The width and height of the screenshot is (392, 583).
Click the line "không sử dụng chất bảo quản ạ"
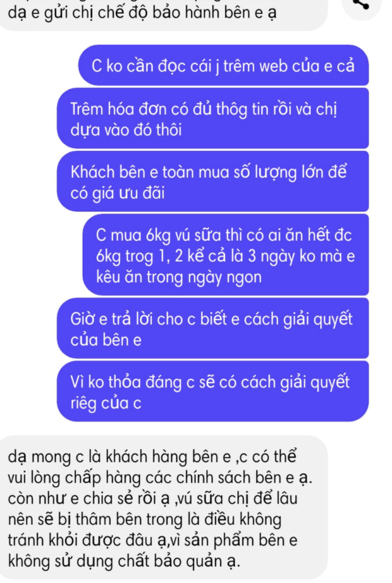(x=124, y=561)
